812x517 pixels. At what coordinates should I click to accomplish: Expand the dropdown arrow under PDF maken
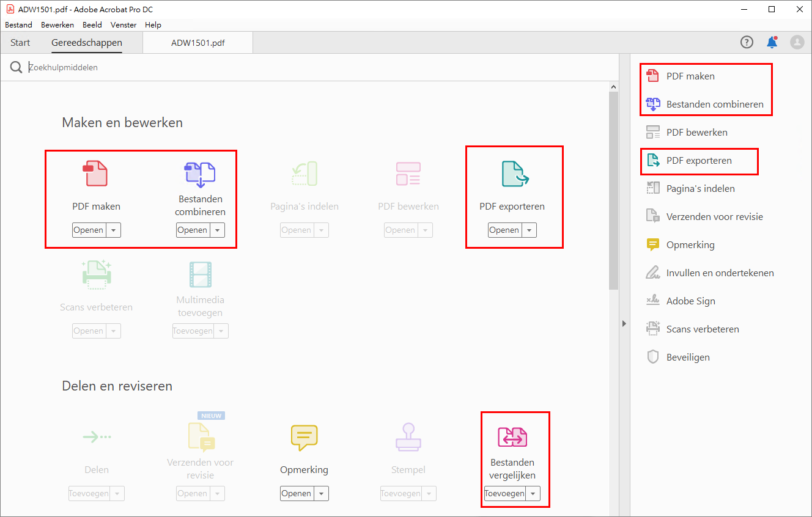[114, 230]
